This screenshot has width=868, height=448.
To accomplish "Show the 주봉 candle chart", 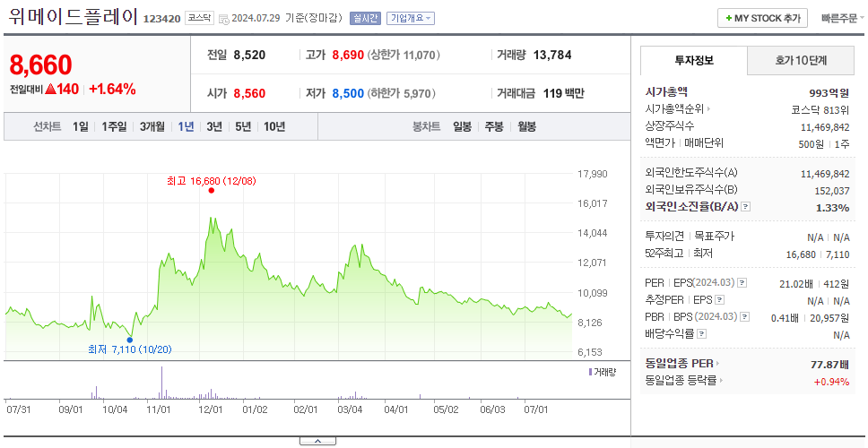I will [494, 126].
